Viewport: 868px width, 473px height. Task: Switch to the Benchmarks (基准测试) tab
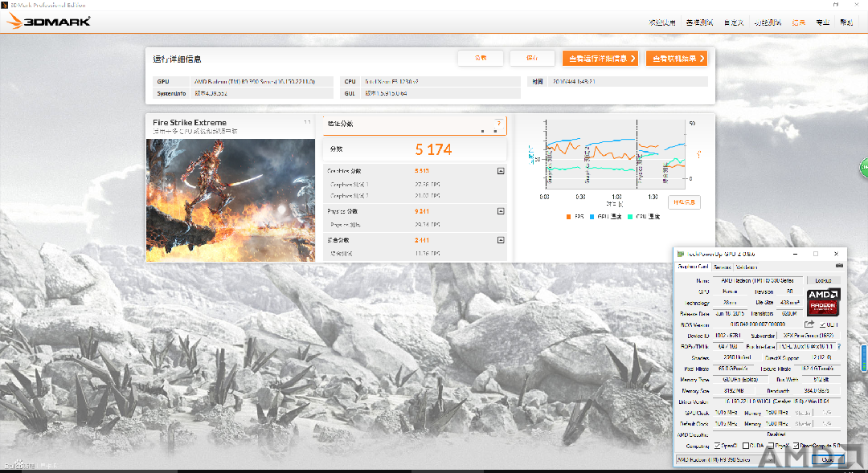[x=699, y=22]
